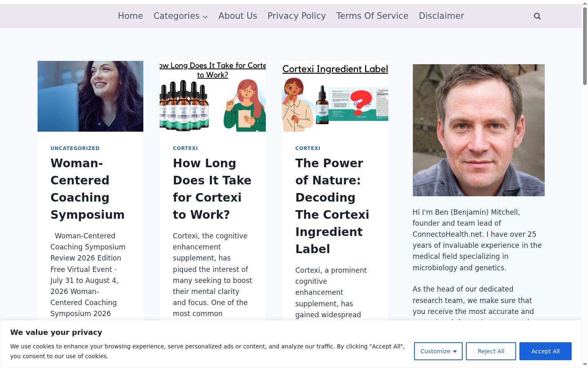The height and width of the screenshot is (368, 588).
Task: Open the Terms Of Service page
Action: 372,16
